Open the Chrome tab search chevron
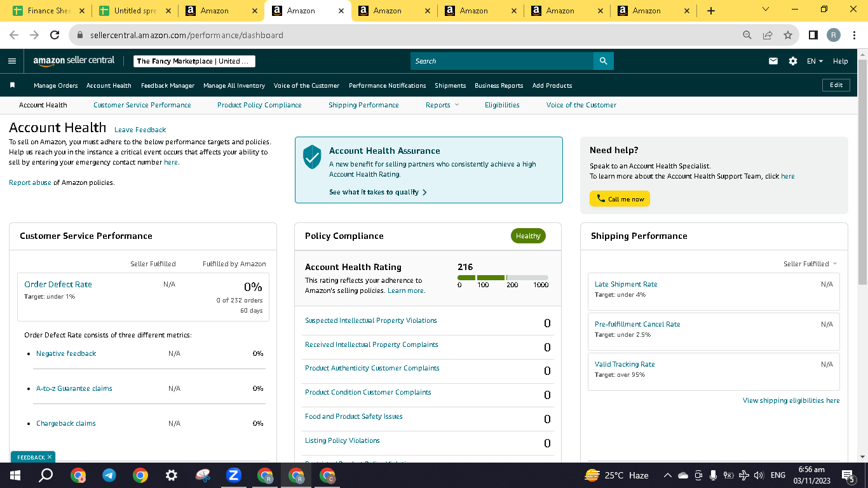Screen dimensions: 868x488 click(x=765, y=10)
